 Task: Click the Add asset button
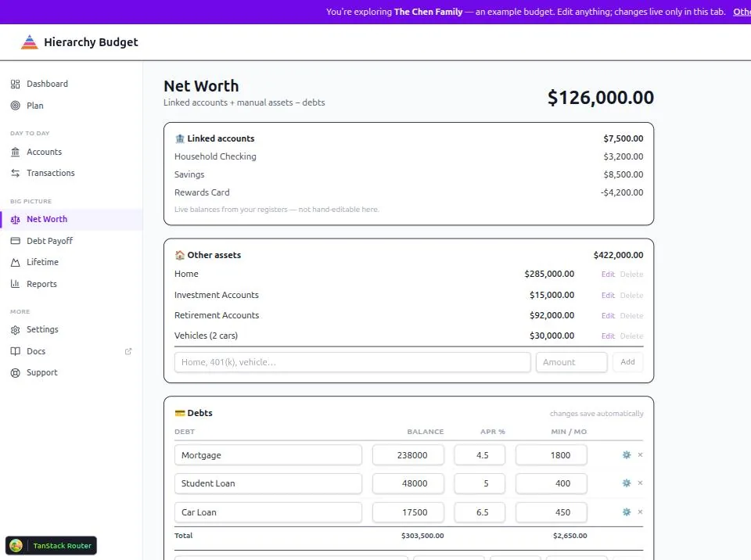627,362
